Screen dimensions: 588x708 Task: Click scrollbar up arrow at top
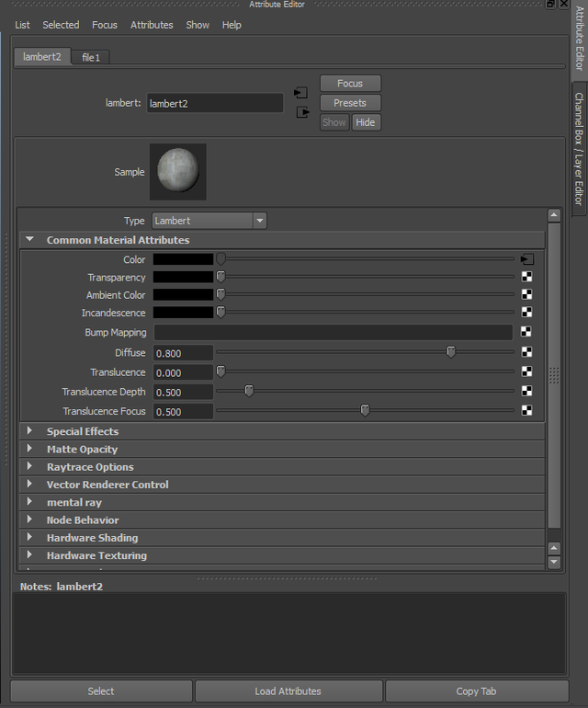554,215
